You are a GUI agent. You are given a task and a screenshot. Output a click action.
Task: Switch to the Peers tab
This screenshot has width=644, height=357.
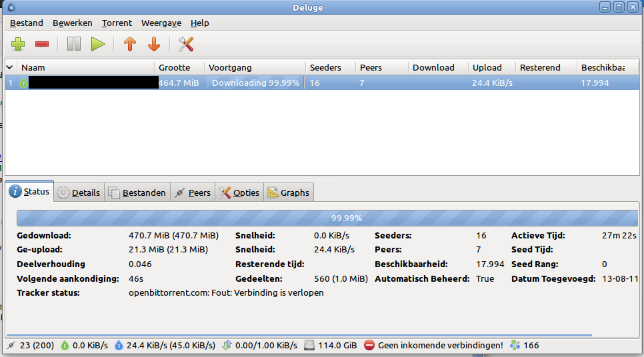coord(193,192)
